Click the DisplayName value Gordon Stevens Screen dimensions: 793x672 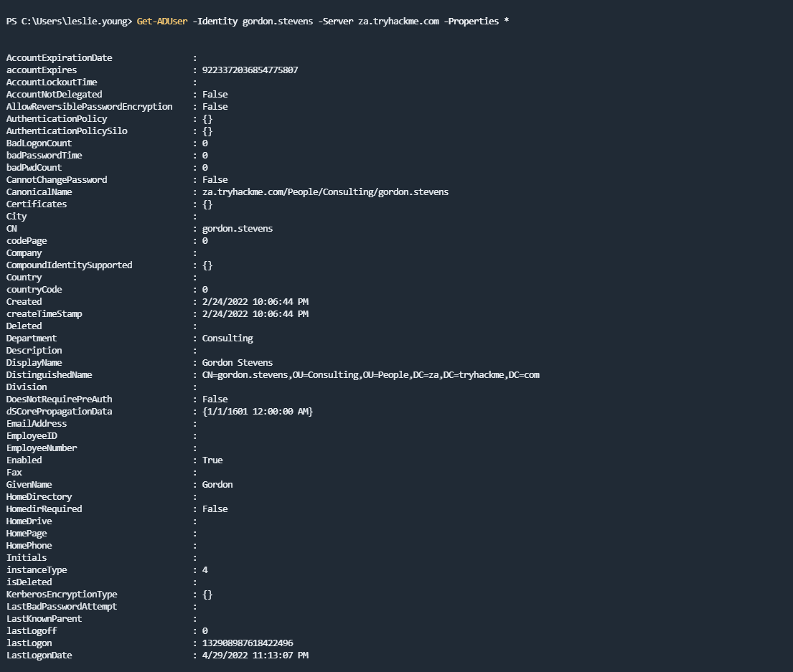[x=237, y=363]
